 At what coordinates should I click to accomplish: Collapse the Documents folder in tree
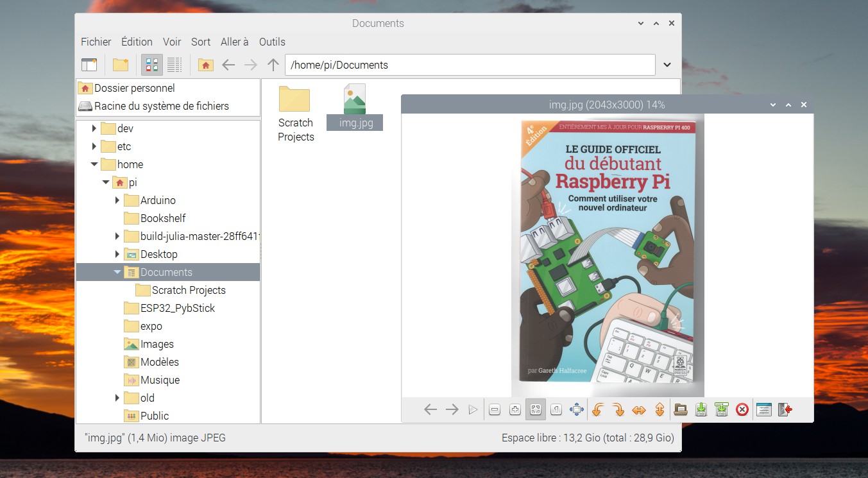pos(117,272)
